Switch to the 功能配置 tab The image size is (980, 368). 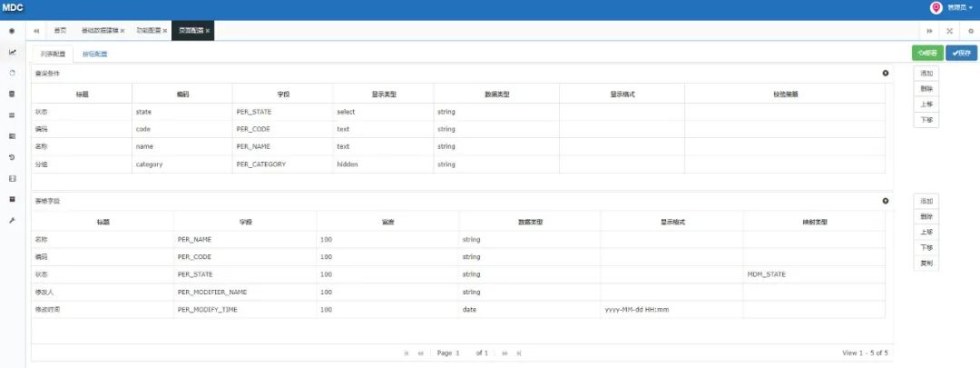[x=148, y=30]
